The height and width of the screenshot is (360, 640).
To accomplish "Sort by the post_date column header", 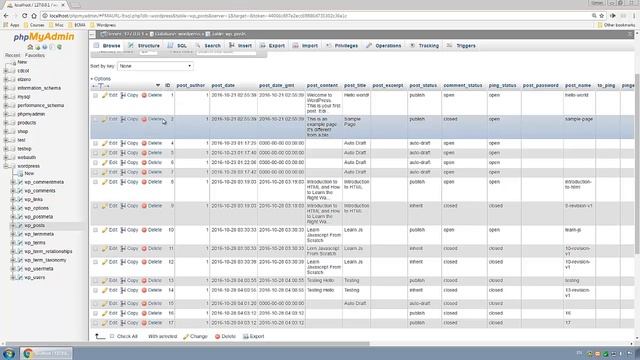I will pos(223,86).
